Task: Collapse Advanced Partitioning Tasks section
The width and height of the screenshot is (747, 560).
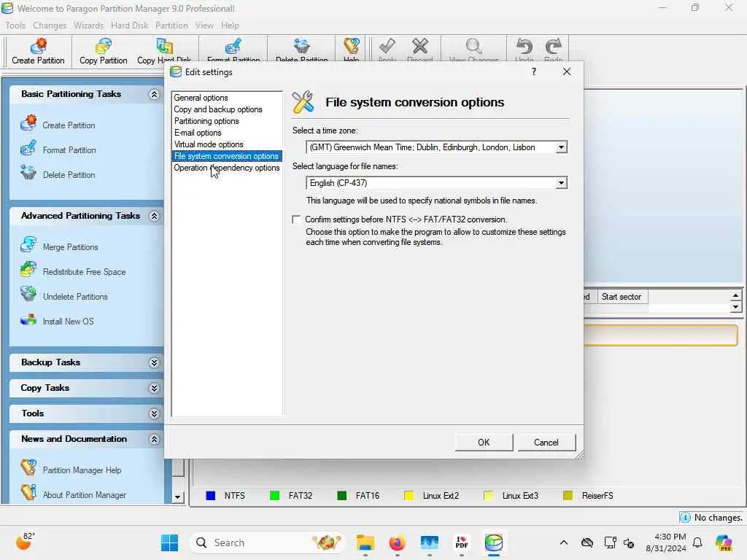Action: pos(154,216)
